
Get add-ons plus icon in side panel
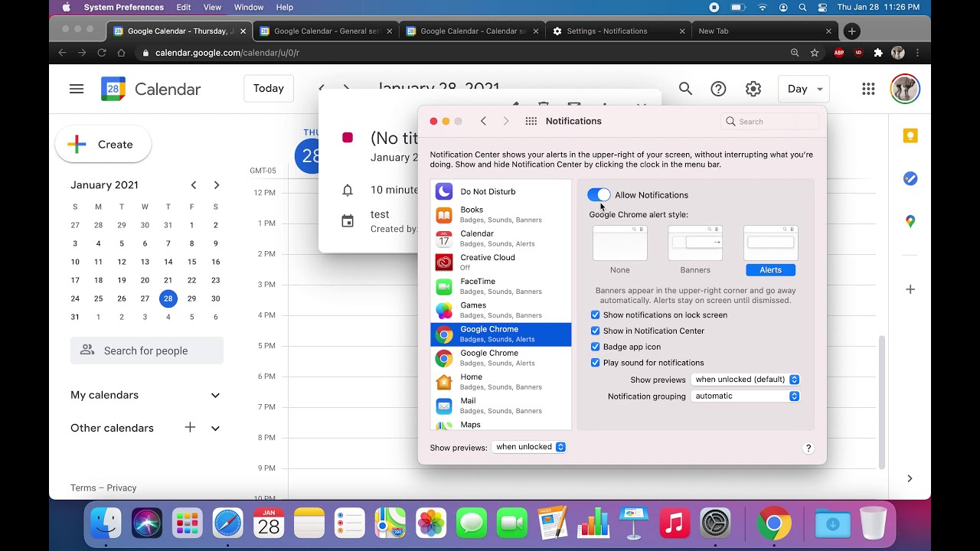pyautogui.click(x=910, y=289)
